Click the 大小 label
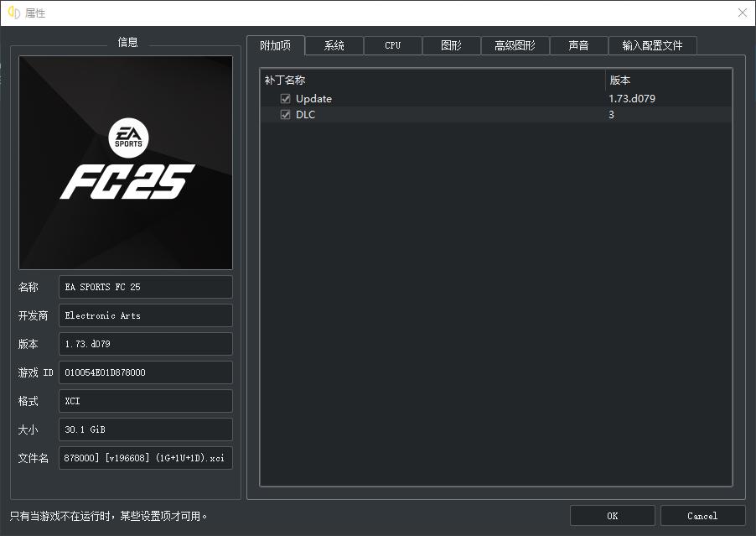The width and height of the screenshot is (756, 536). pos(28,429)
